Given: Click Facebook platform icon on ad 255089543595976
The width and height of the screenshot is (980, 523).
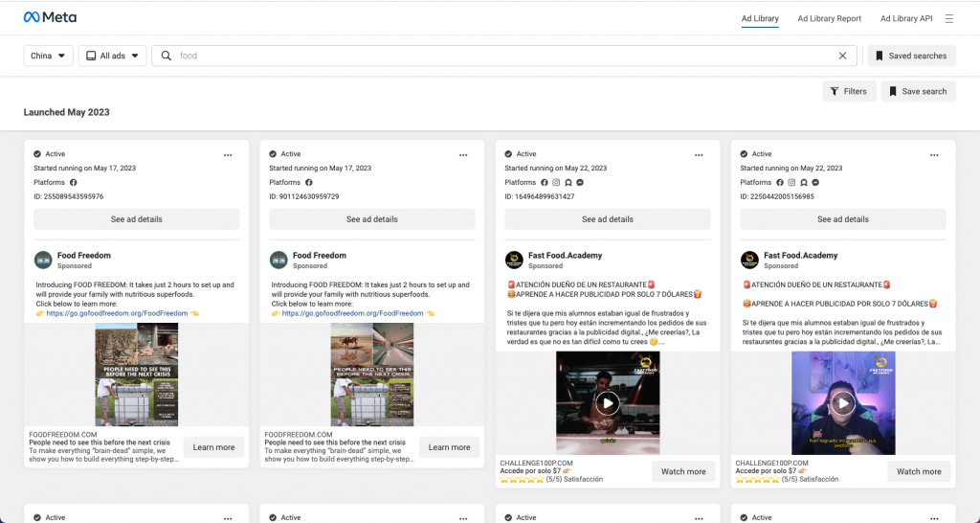Looking at the screenshot, I should tap(73, 183).
